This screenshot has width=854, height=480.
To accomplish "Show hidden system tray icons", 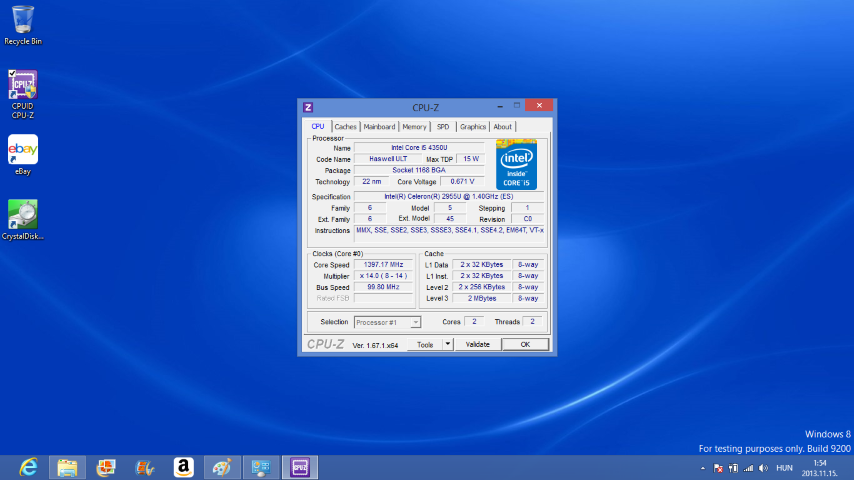I will [703, 468].
